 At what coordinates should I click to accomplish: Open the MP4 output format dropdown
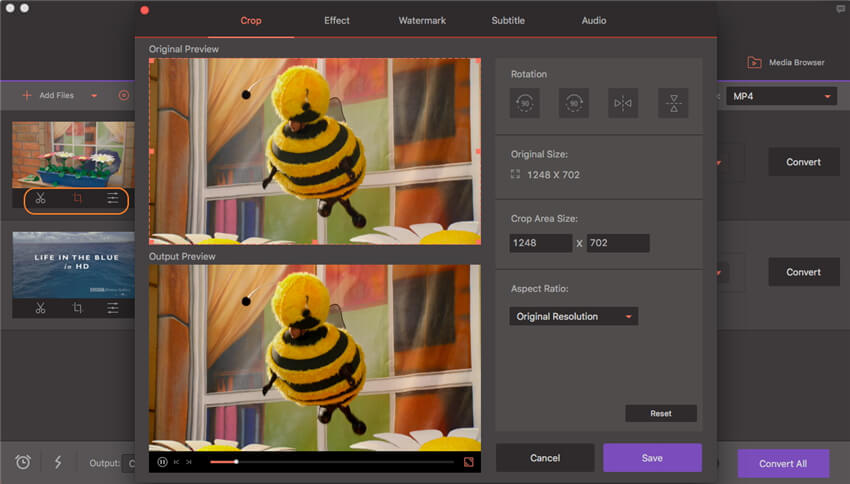[x=781, y=96]
